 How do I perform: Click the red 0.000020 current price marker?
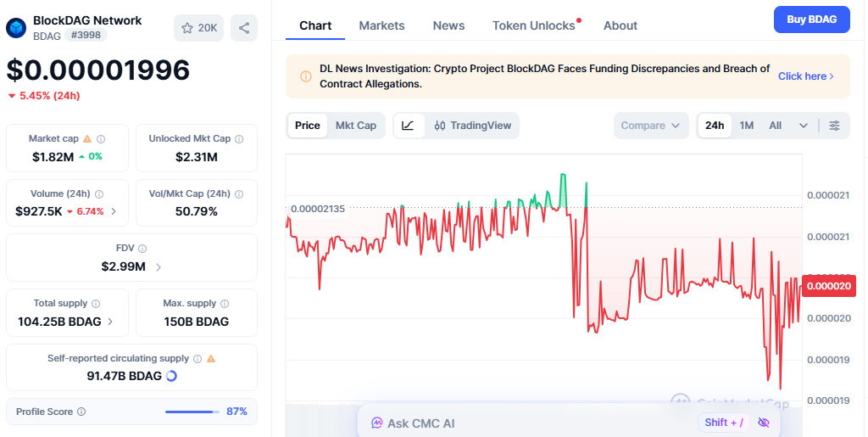pos(829,286)
